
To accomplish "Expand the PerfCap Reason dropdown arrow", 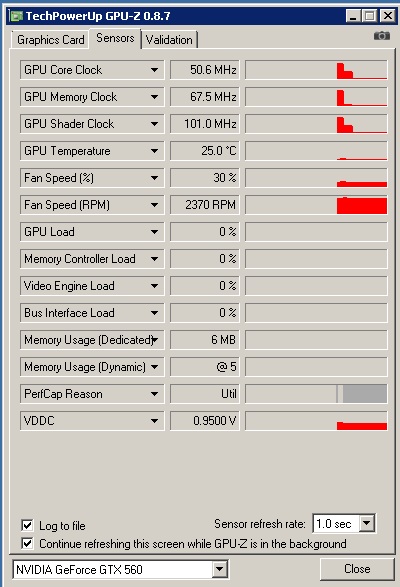I will tap(154, 394).
